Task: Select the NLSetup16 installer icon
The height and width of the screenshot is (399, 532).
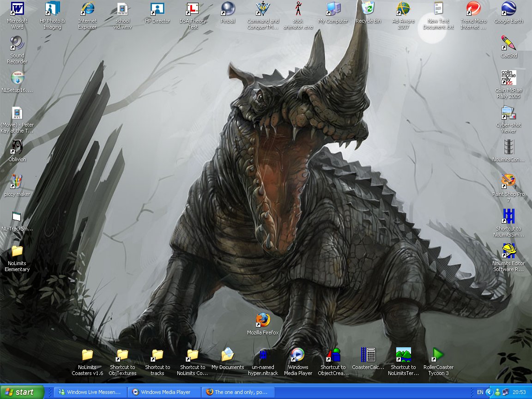Action: coord(17,79)
